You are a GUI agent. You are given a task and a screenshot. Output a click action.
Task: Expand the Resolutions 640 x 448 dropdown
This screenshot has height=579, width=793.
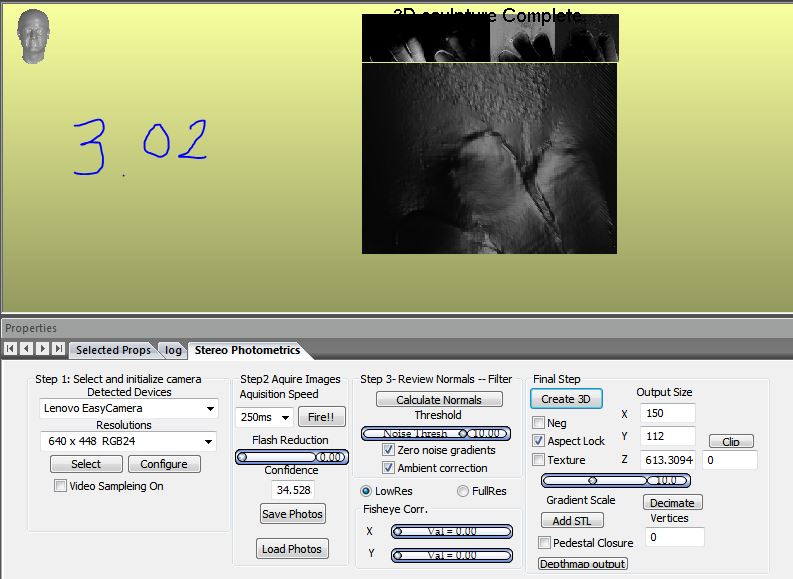pyautogui.click(x=129, y=441)
